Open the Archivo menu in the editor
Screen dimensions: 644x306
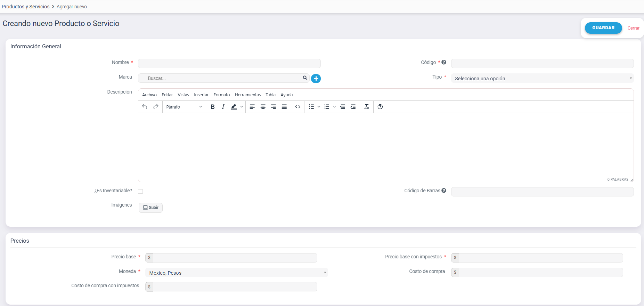pos(149,95)
